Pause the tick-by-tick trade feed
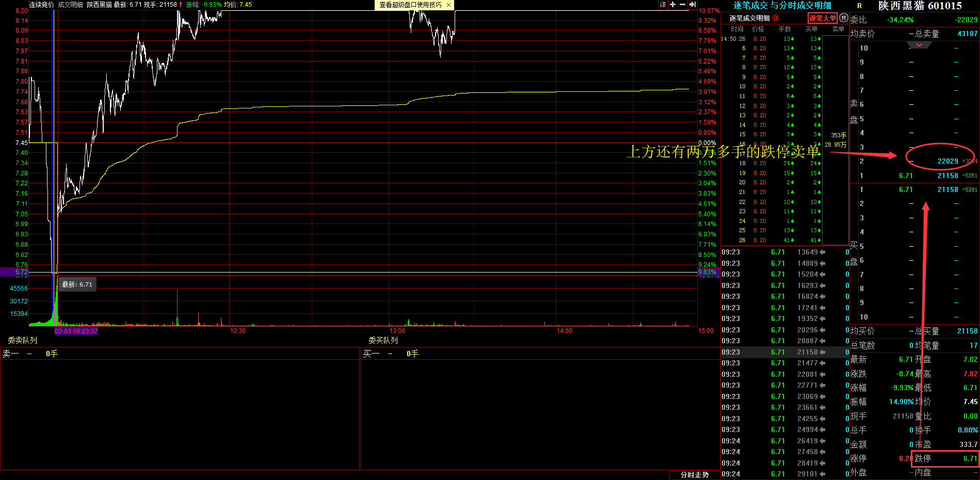Viewport: 980px width, 480px height. click(843, 18)
